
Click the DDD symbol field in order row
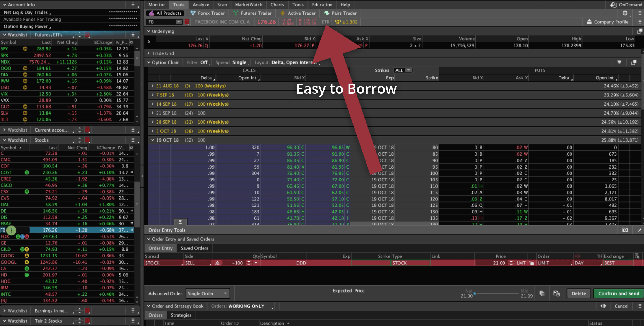point(283,263)
